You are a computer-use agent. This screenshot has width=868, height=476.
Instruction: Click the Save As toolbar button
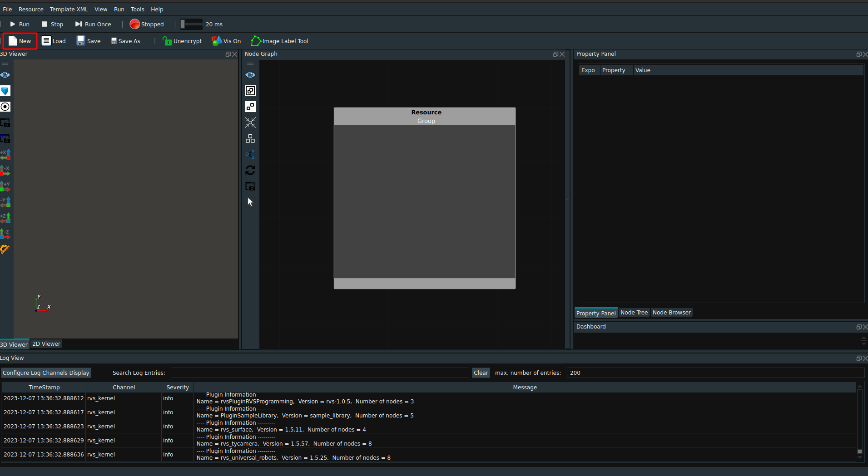125,41
